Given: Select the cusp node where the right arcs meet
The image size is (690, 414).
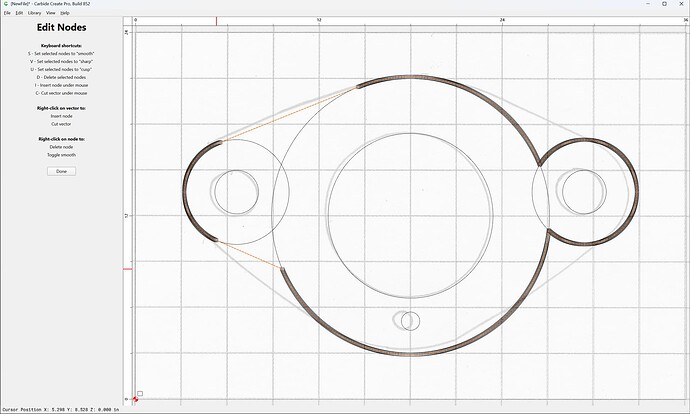Looking at the screenshot, I should click(540, 165).
